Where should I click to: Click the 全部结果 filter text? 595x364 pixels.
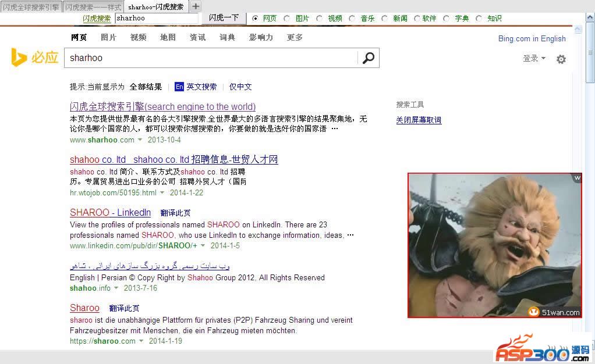146,87
